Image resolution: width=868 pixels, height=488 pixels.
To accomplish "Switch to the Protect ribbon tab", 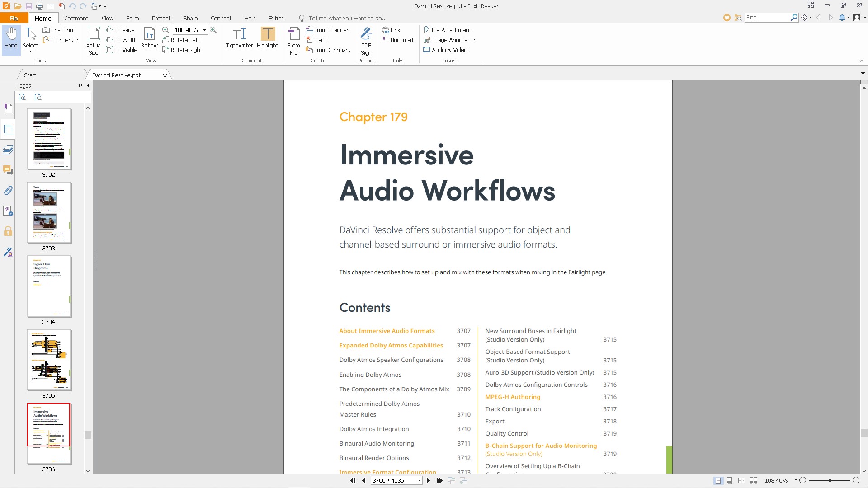I will coord(161,18).
